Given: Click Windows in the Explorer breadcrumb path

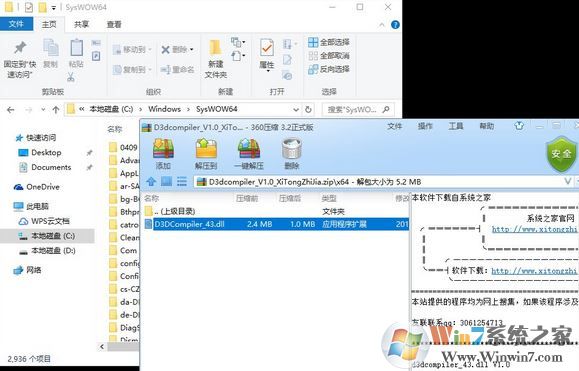Looking at the screenshot, I should tap(164, 109).
